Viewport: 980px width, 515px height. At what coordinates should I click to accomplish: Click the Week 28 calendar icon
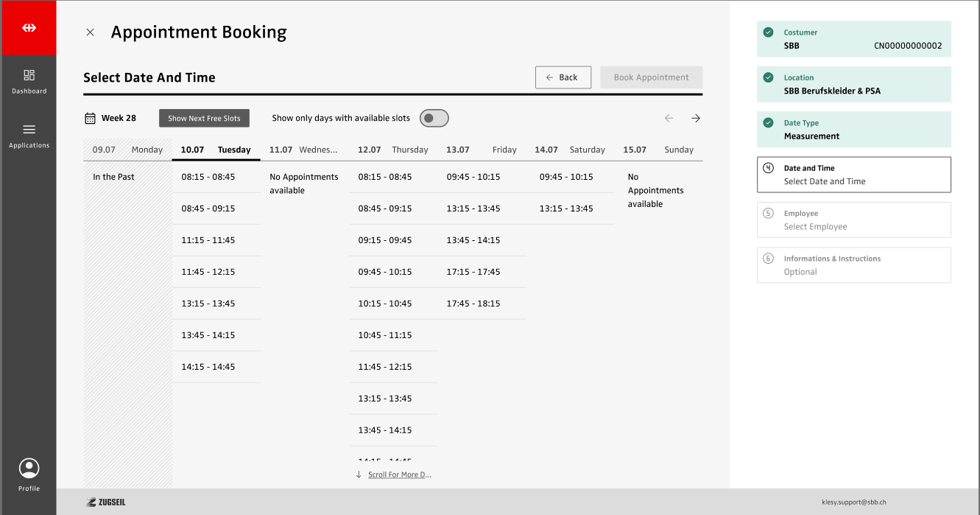(x=91, y=118)
